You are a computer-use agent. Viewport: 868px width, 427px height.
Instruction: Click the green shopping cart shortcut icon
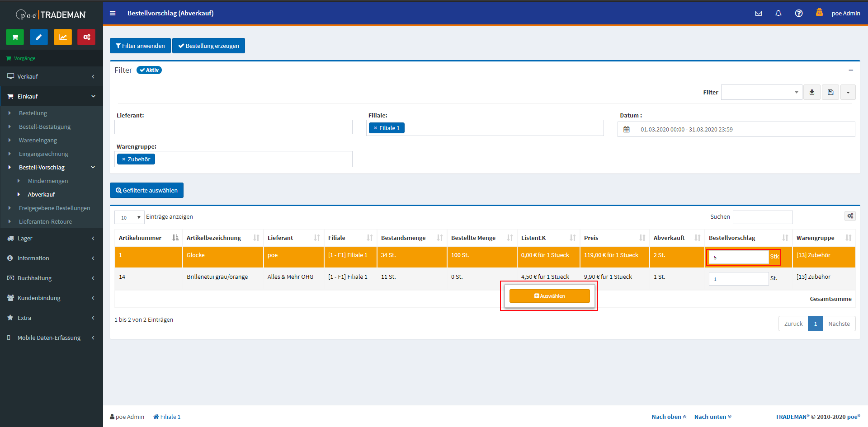click(x=15, y=37)
